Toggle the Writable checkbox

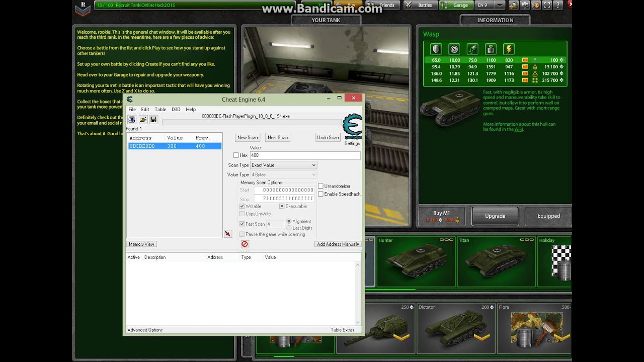[x=242, y=206]
